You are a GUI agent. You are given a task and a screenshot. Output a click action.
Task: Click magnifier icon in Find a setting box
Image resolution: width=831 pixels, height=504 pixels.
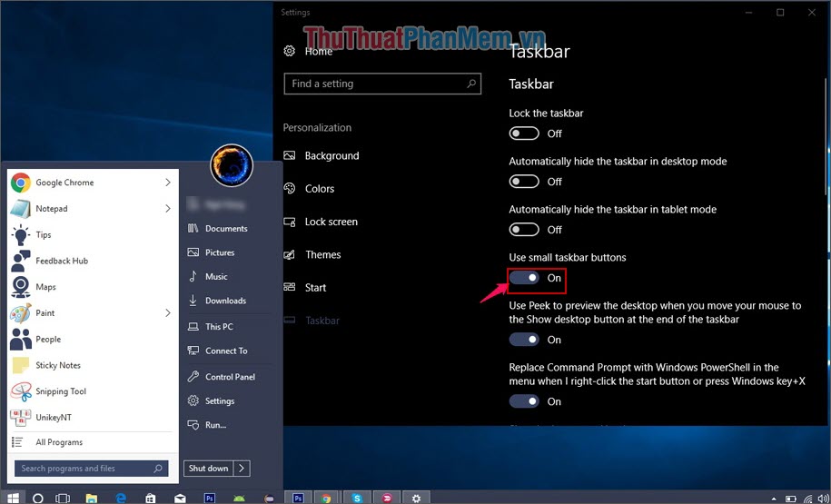pos(471,84)
